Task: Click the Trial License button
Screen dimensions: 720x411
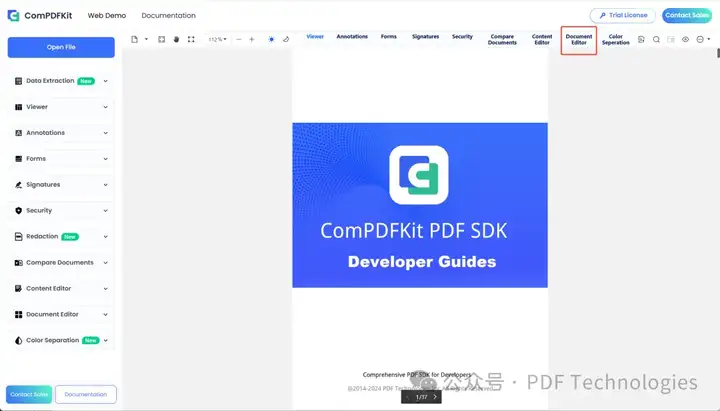Action: tap(623, 16)
